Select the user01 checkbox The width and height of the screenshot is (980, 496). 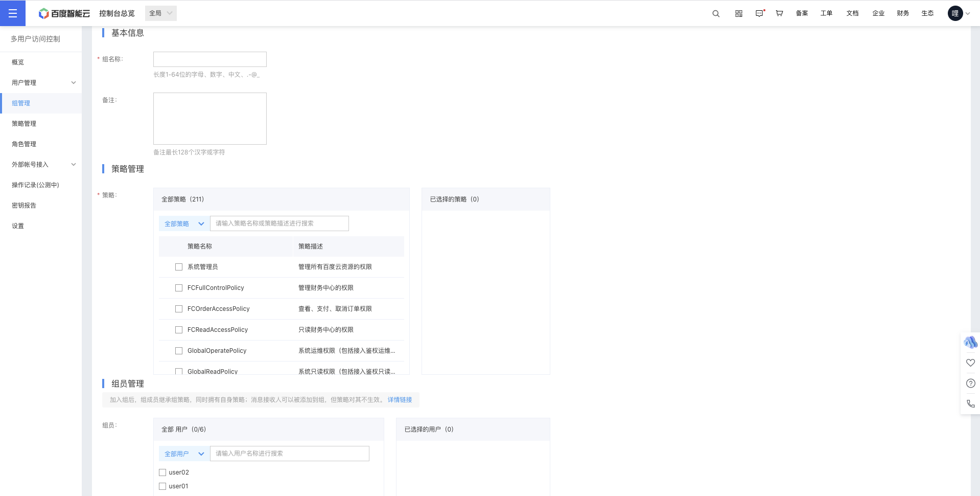(x=162, y=486)
